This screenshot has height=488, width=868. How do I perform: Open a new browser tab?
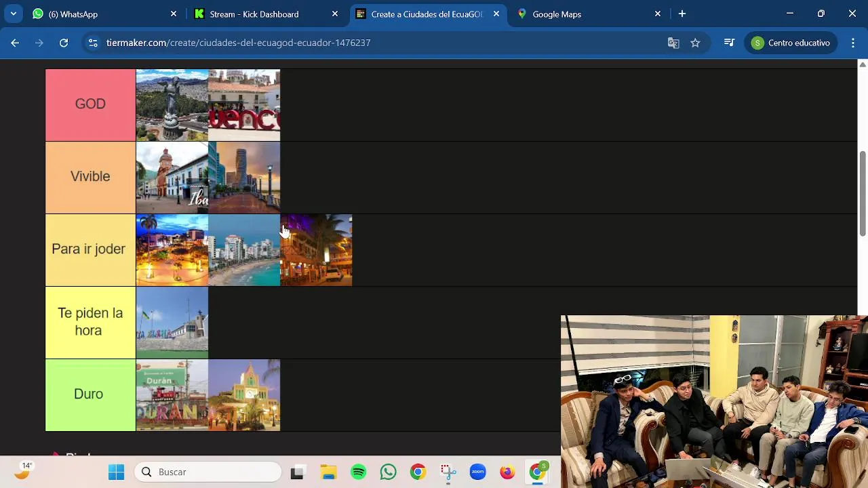pos(682,14)
